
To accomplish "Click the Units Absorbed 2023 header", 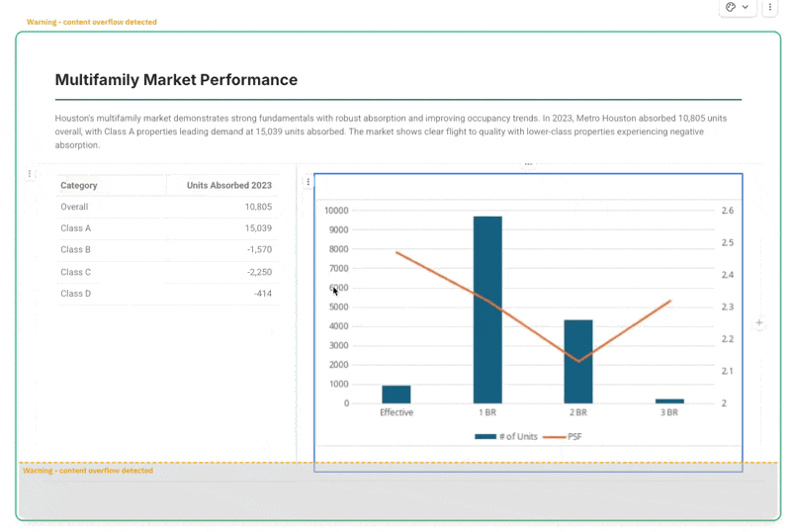I will coord(228,185).
